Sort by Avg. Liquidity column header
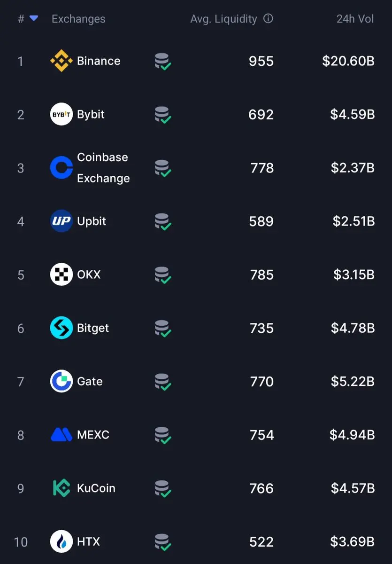This screenshot has height=564, width=392. [x=223, y=19]
